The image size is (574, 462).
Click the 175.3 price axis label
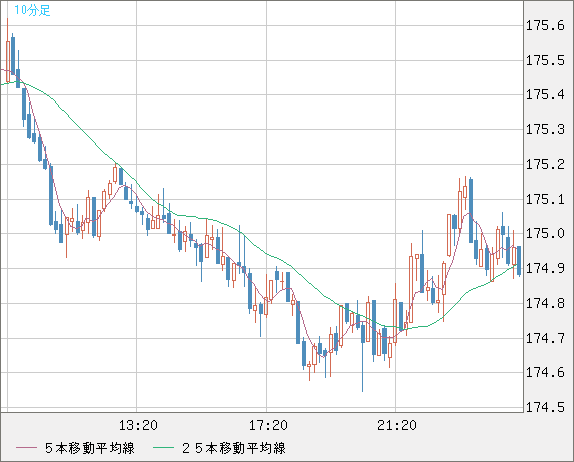point(545,130)
